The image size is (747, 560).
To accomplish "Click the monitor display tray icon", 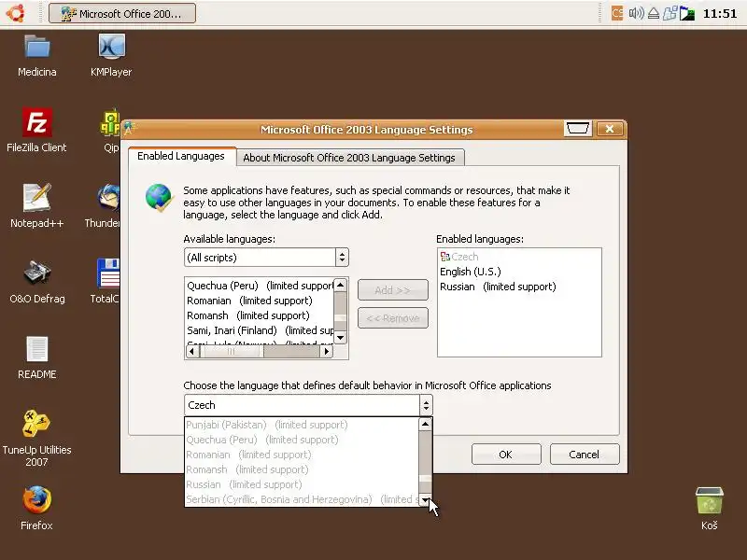I will coord(687,13).
